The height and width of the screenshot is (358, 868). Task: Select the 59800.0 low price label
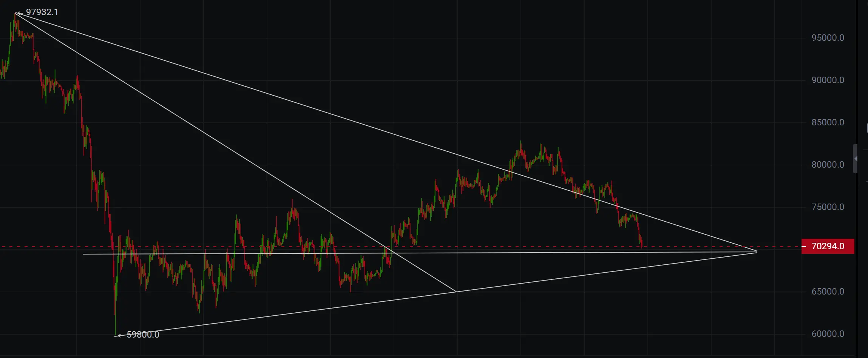tap(143, 335)
